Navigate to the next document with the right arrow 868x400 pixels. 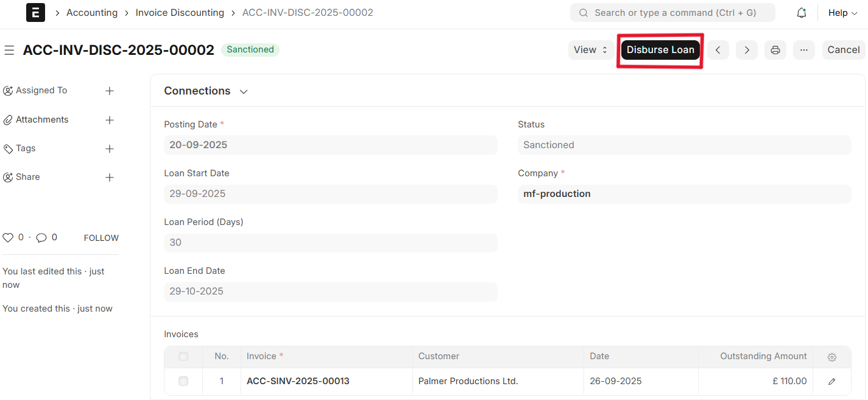click(x=746, y=49)
